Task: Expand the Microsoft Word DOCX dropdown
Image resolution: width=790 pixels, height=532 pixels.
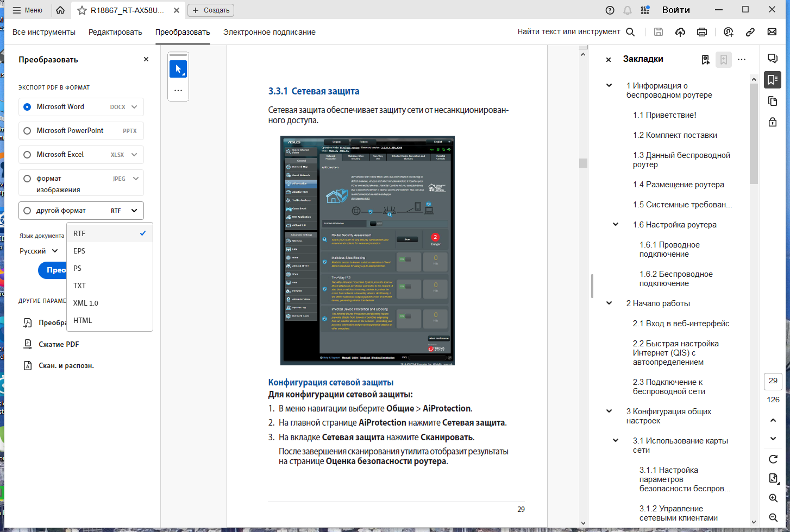Action: (134, 107)
